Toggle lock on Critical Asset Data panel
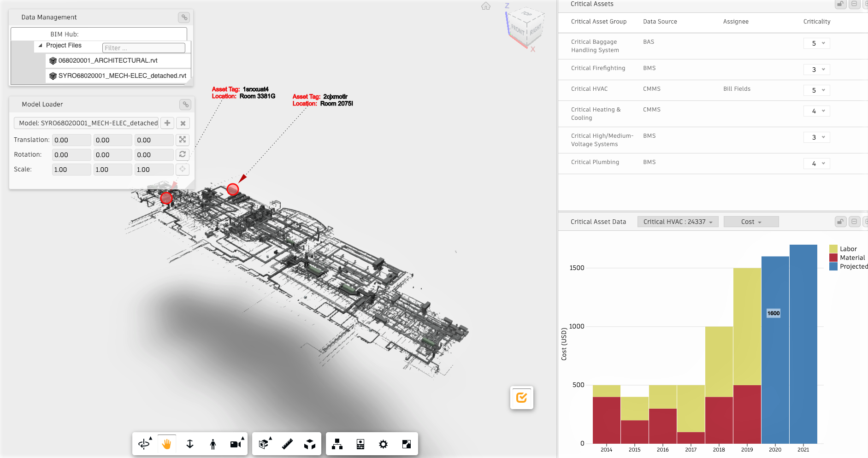 (840, 222)
